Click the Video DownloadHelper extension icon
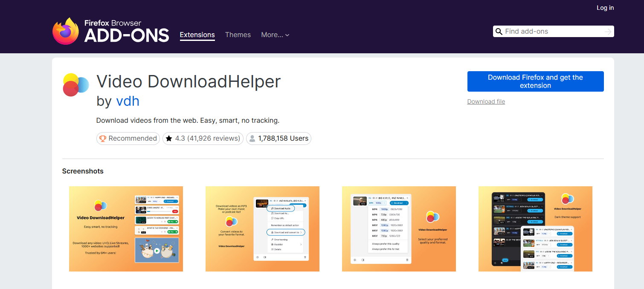The width and height of the screenshot is (644, 289). pyautogui.click(x=76, y=85)
